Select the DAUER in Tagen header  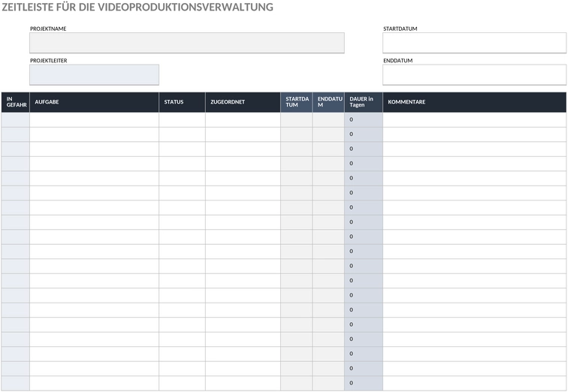pyautogui.click(x=364, y=102)
